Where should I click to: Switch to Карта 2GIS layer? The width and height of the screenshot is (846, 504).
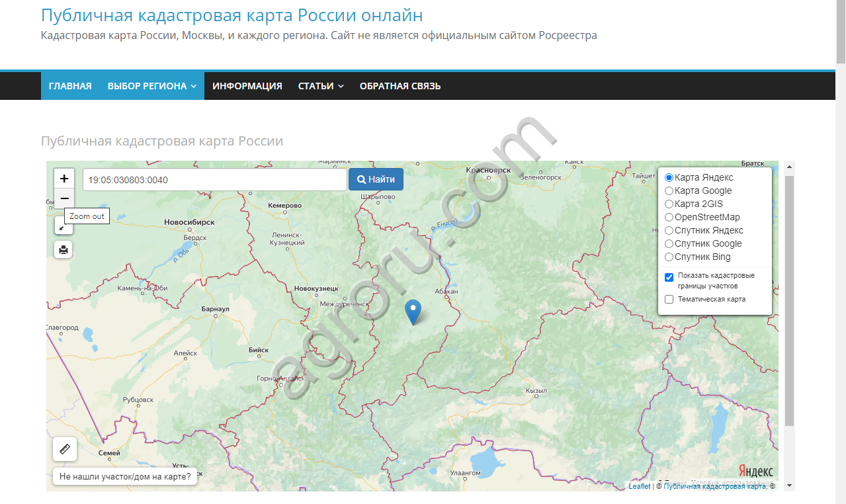tap(669, 204)
